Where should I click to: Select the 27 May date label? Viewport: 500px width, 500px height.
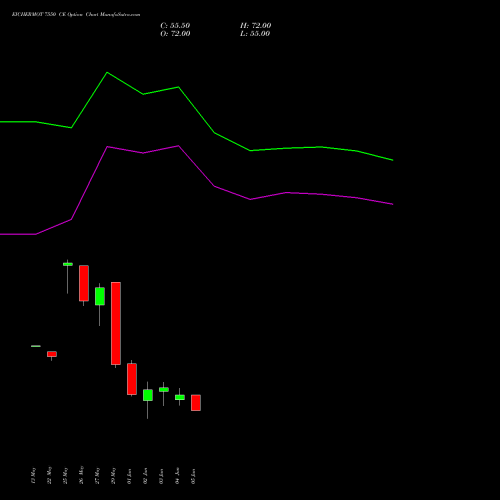pyautogui.click(x=97, y=475)
